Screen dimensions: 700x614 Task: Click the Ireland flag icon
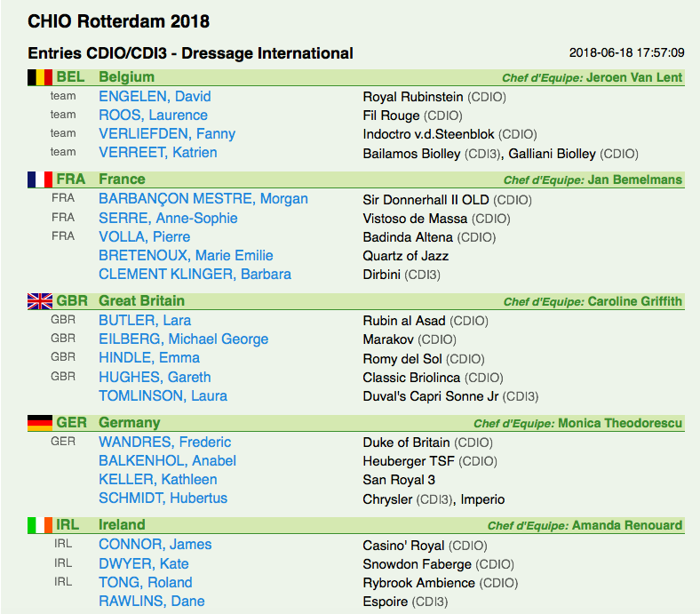tap(40, 525)
